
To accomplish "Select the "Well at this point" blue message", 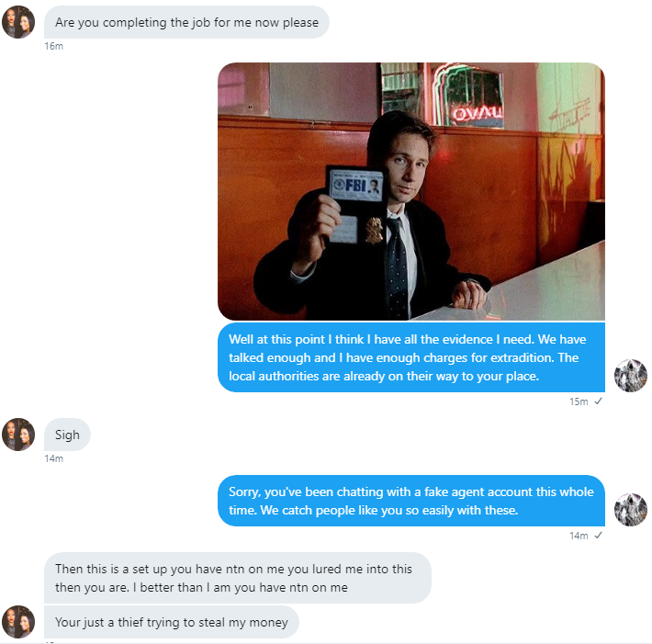I will click(x=411, y=357).
